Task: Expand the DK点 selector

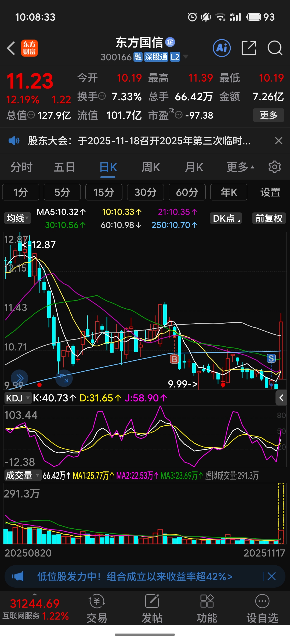Action: (226, 218)
